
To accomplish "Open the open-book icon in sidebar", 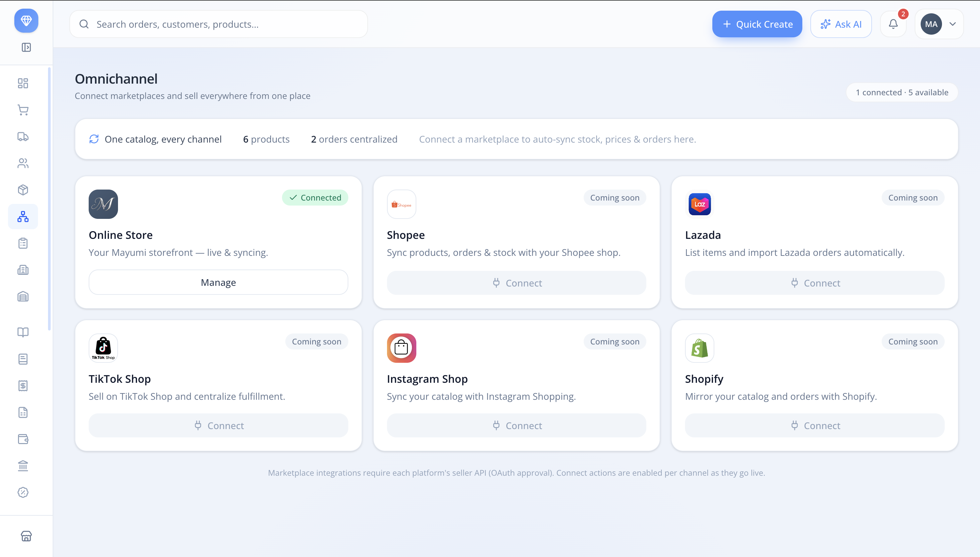I will [x=23, y=332].
